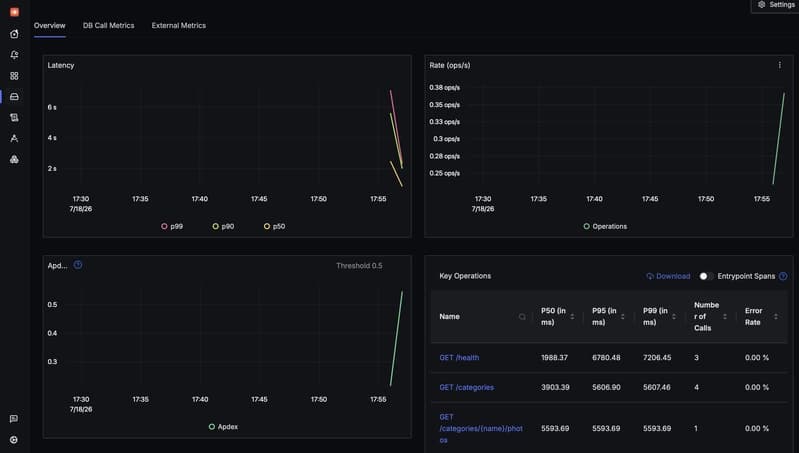Screen dimensions: 799x453
Task: Click the 1988.37 P50 cell
Action: tap(554, 358)
